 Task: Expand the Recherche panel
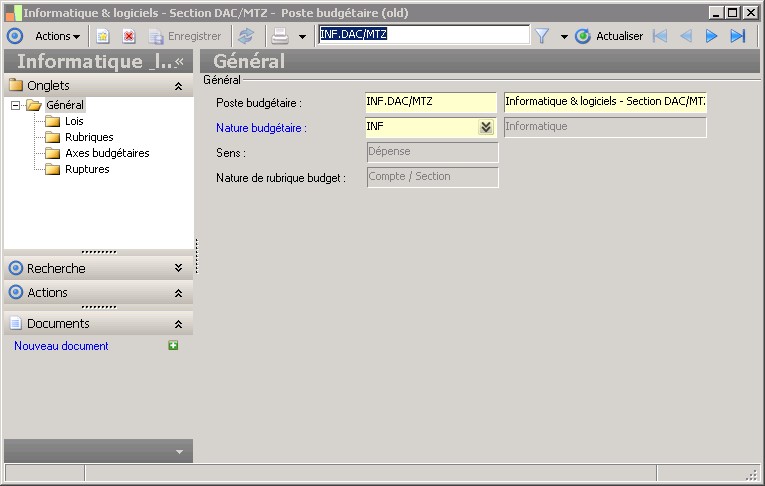pyautogui.click(x=179, y=268)
